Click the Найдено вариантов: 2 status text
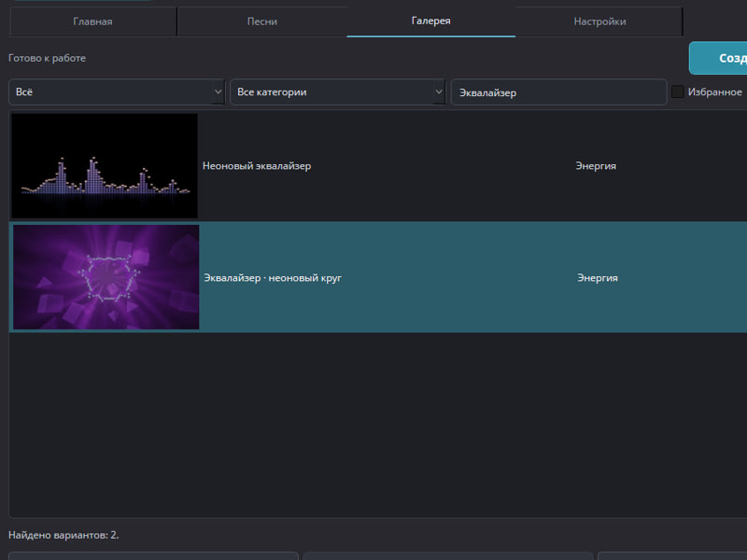Viewport: 747px width, 560px height. (63, 535)
